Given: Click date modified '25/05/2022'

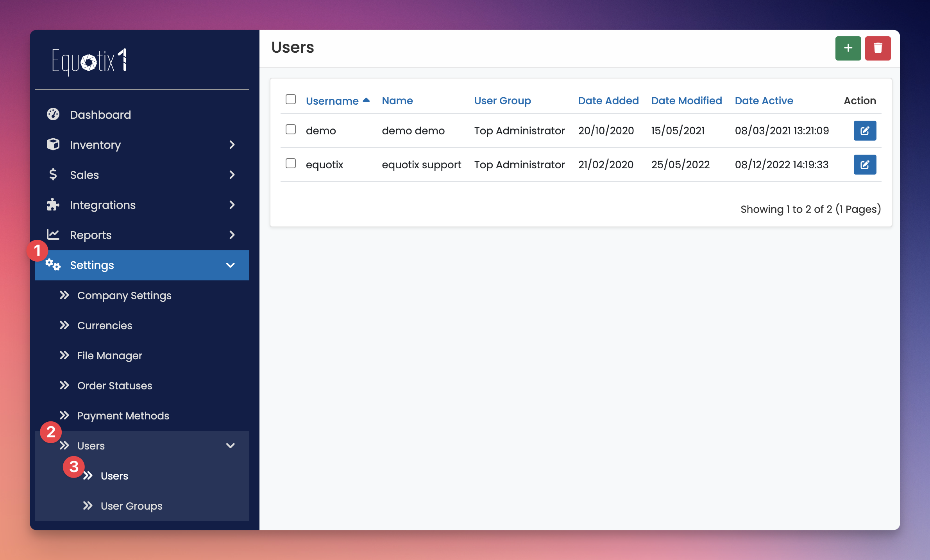Looking at the screenshot, I should pos(680,165).
